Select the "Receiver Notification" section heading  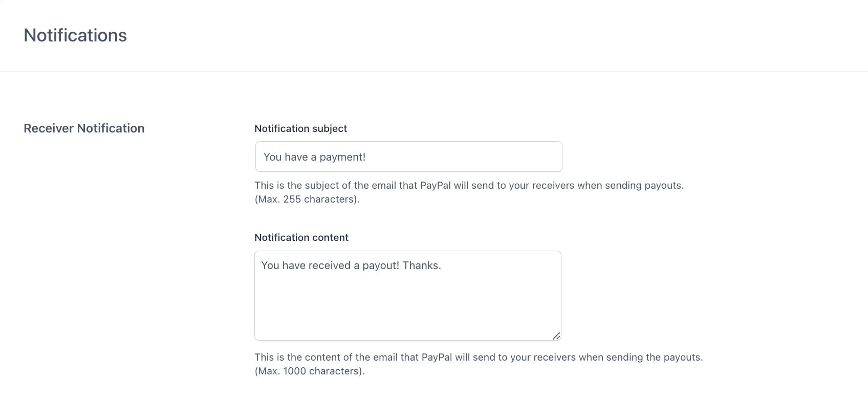coord(84,128)
